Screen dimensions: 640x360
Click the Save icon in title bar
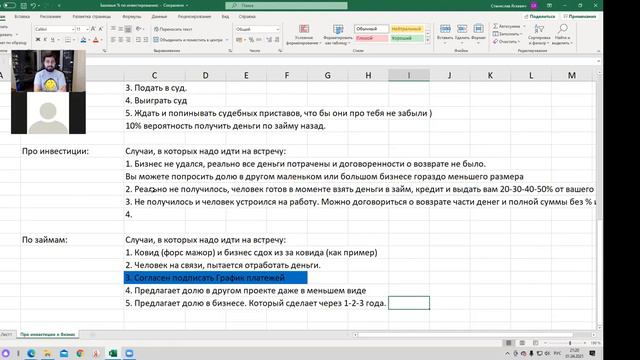click(x=24, y=5)
